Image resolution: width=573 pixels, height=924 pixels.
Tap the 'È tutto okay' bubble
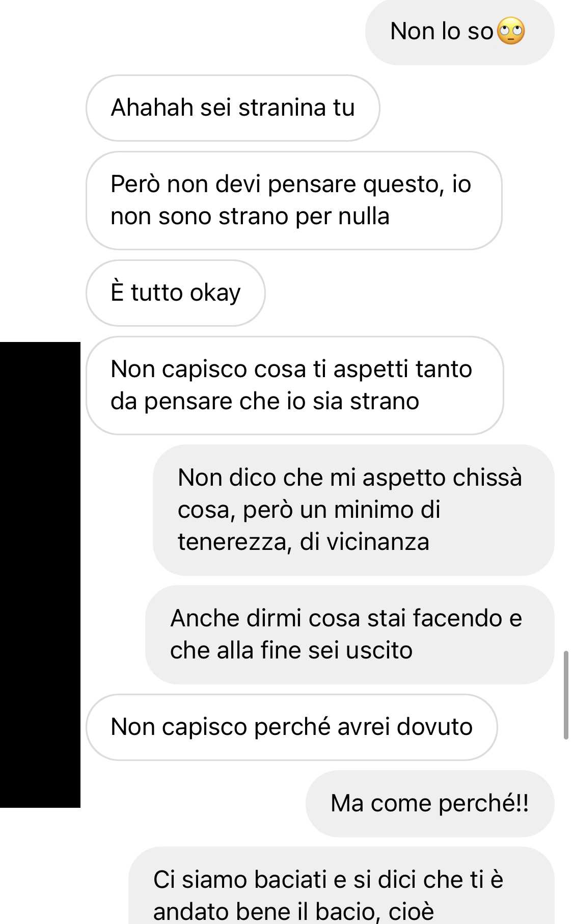(x=176, y=293)
